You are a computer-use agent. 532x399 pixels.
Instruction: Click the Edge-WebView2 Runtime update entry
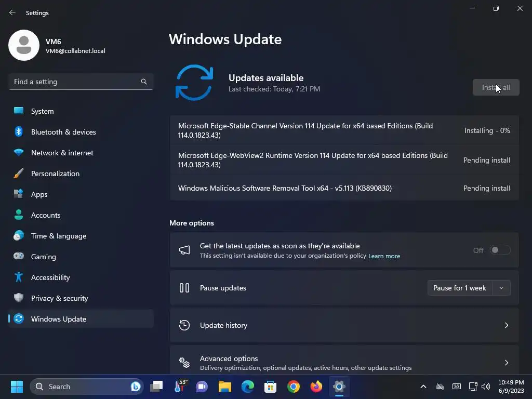(344, 160)
